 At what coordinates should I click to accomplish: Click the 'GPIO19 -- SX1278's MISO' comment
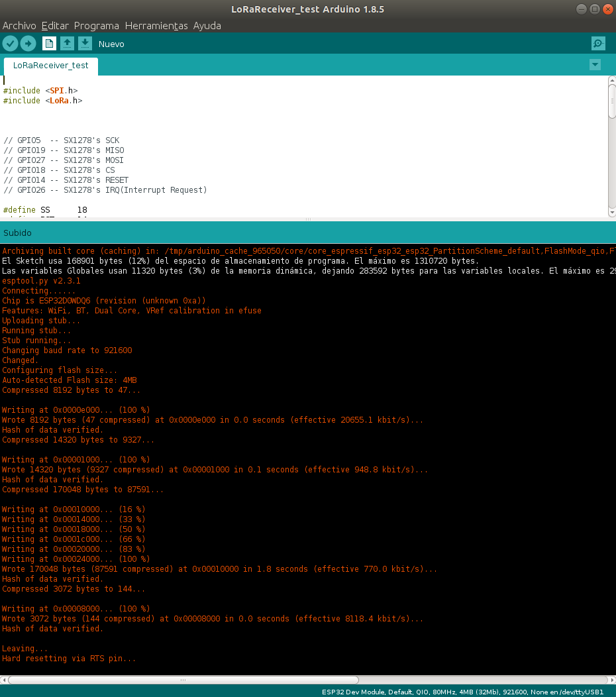click(64, 150)
